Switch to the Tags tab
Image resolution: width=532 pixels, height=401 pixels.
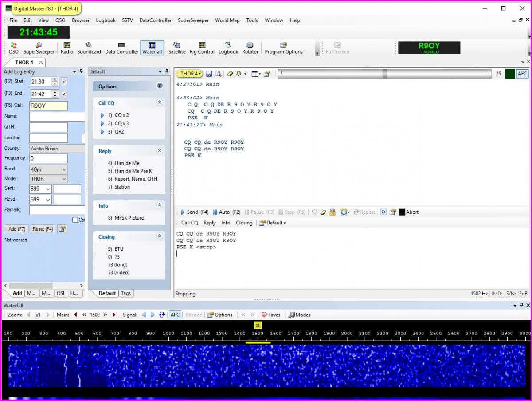126,293
